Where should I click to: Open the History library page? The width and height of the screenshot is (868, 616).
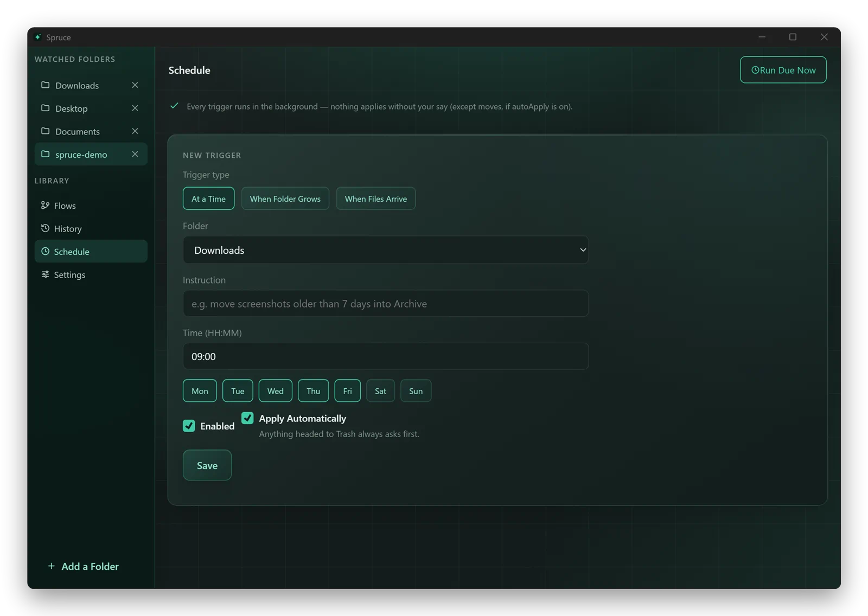tap(91, 228)
